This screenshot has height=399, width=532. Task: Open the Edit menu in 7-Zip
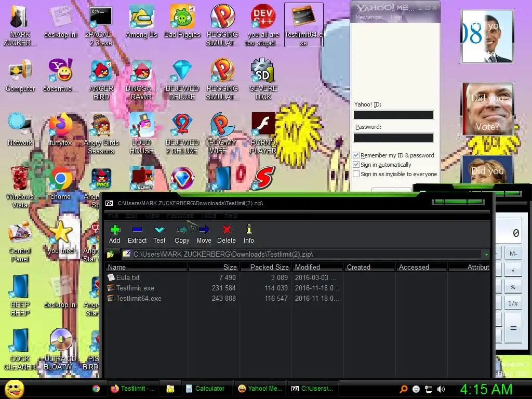(131, 215)
